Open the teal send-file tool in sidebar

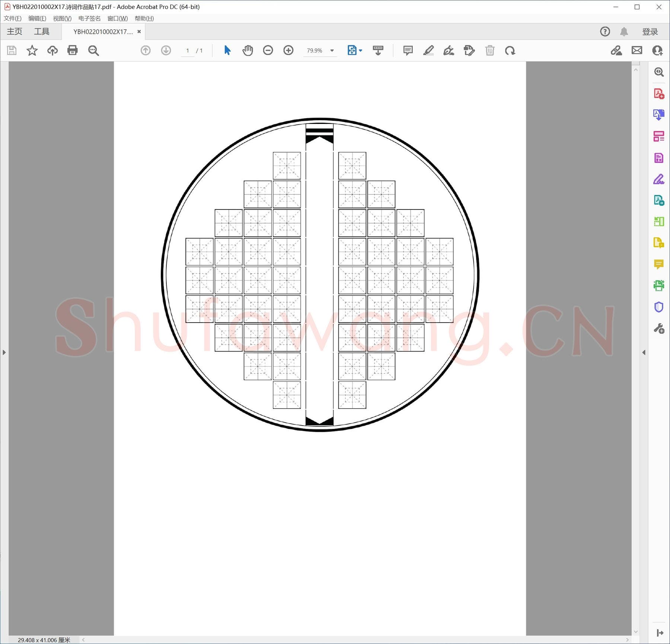(x=659, y=201)
